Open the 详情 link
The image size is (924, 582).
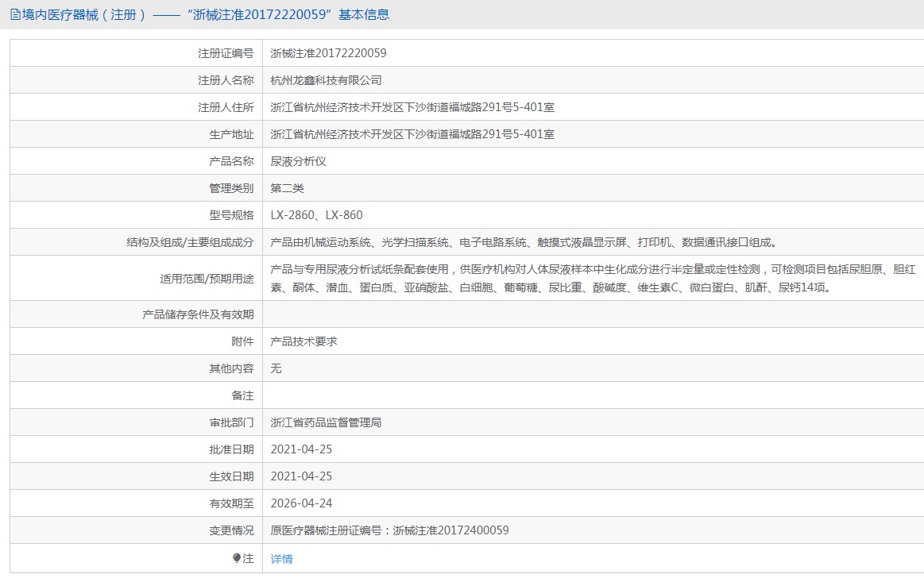click(281, 559)
